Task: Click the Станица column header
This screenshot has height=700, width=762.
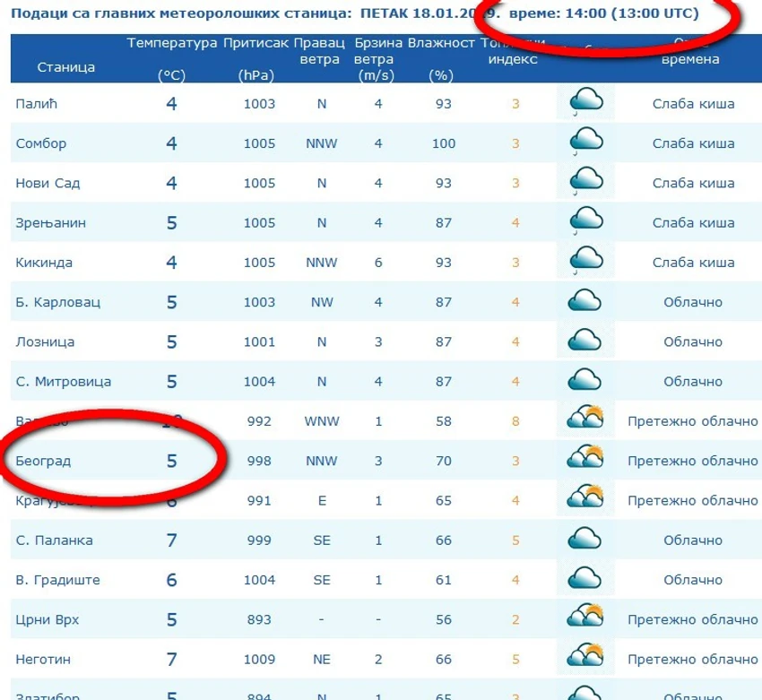Action: tap(66, 67)
